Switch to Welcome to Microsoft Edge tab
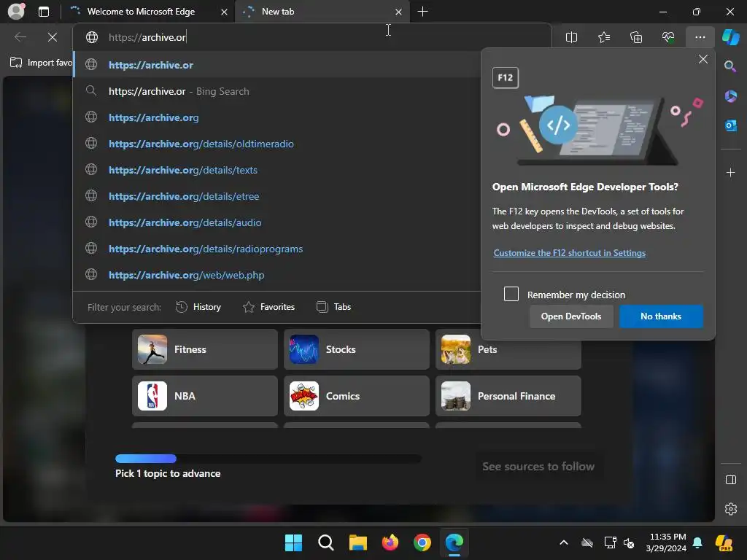Screen dimensions: 747x560 (141, 12)
